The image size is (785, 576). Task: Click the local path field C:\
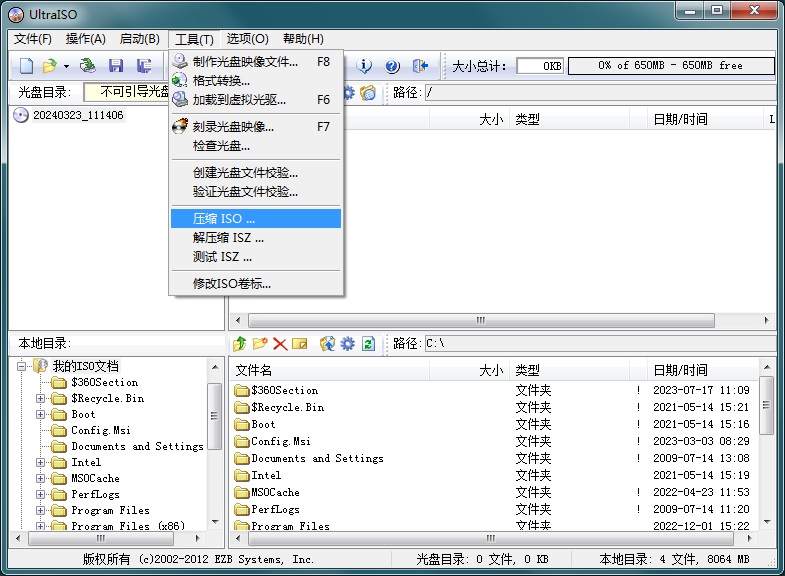(601, 344)
